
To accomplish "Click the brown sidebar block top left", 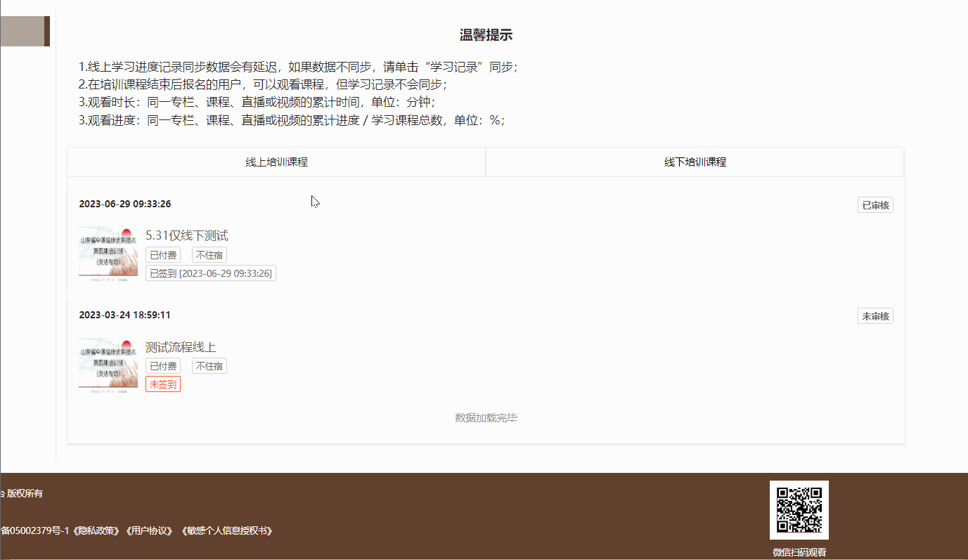I will click(25, 31).
